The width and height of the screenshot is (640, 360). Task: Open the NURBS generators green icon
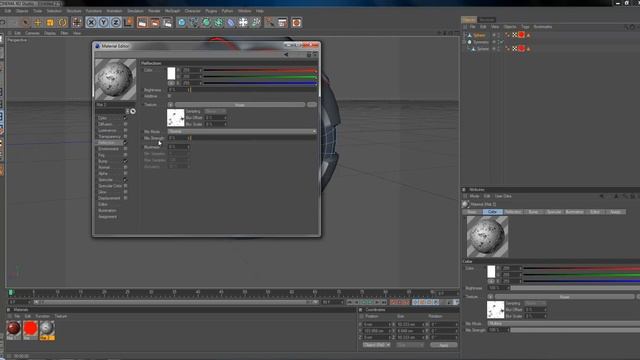click(206, 22)
